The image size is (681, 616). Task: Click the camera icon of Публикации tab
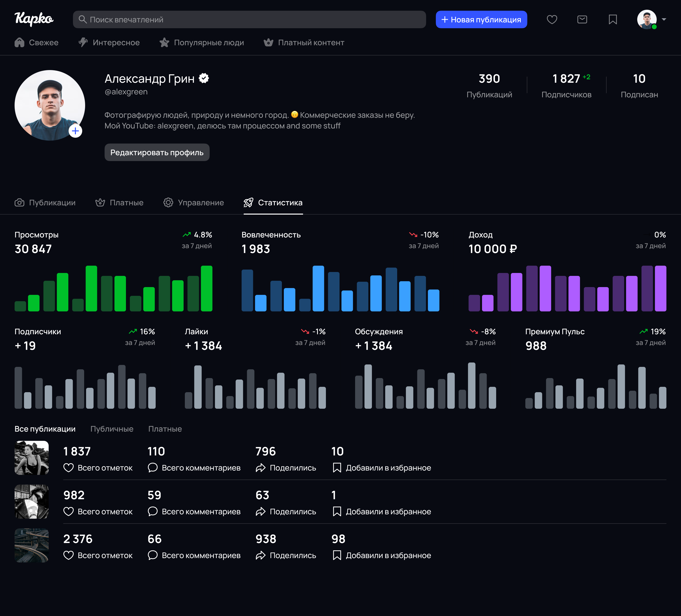[19, 202]
